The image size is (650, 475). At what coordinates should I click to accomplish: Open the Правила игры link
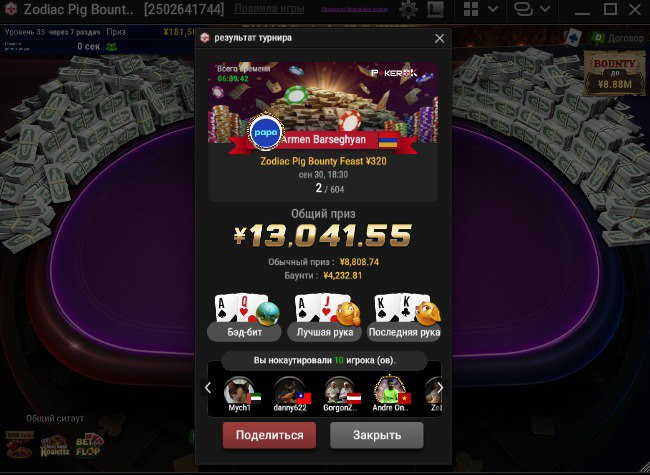269,9
